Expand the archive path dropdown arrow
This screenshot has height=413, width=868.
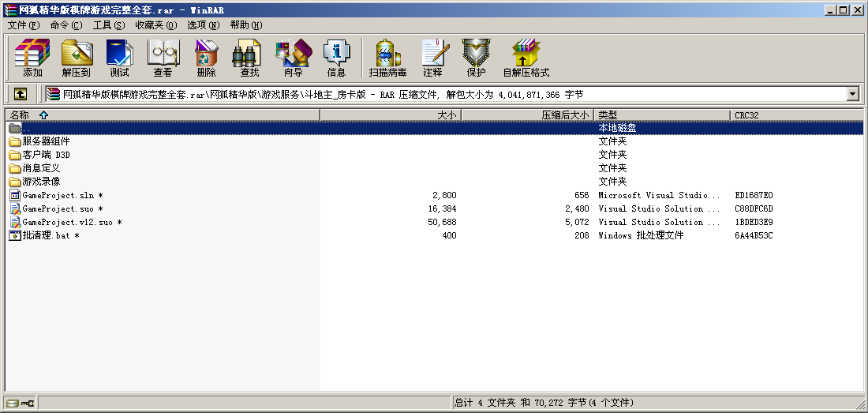pos(852,94)
